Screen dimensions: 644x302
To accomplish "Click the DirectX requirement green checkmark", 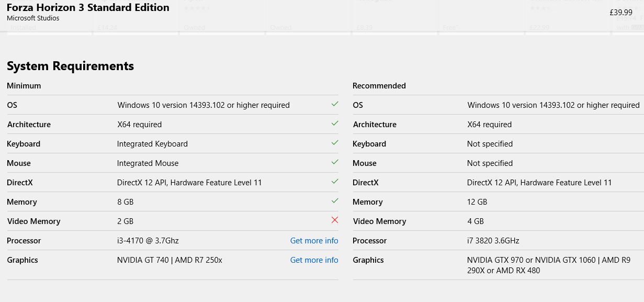I will pos(334,182).
